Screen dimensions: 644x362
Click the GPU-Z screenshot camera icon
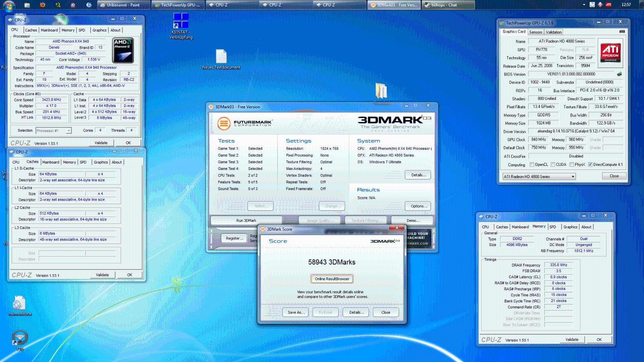click(622, 31)
